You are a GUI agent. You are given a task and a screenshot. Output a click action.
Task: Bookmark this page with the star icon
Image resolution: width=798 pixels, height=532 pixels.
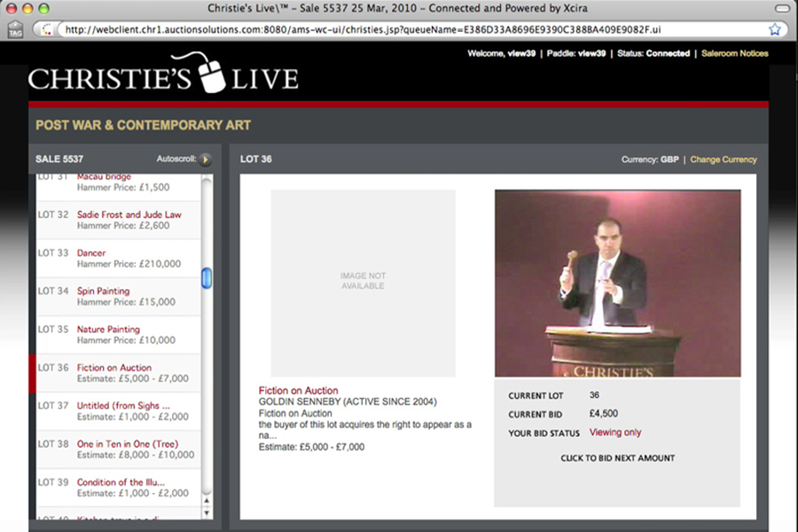(775, 29)
